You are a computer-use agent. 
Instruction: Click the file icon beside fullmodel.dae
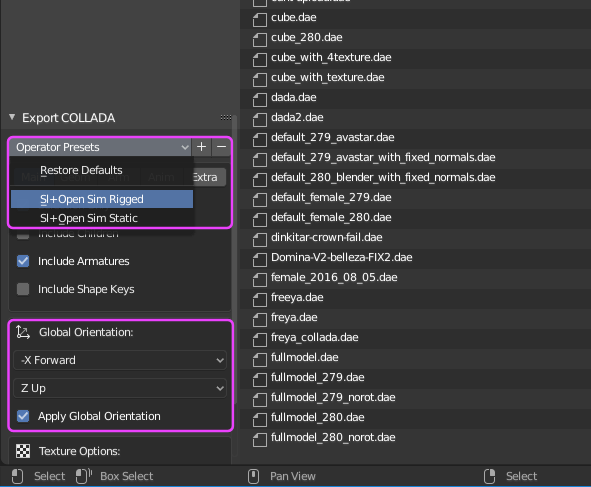pos(260,360)
